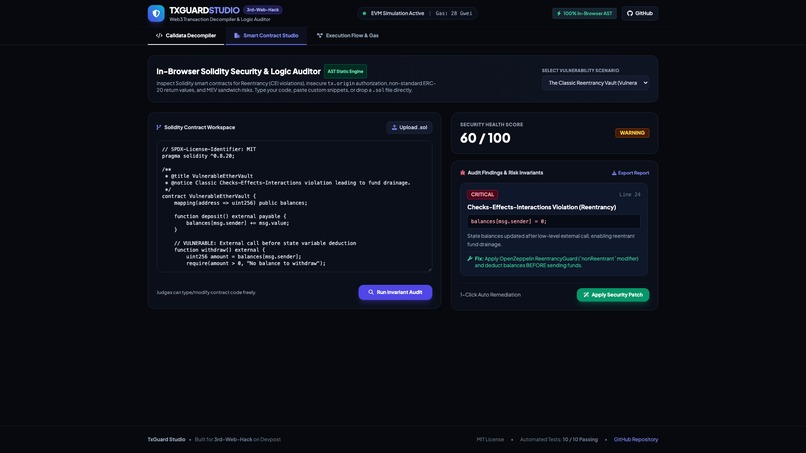Click the wand icon in Apply Security Patch
Image resolution: width=806 pixels, height=453 pixels.
pyautogui.click(x=586, y=295)
